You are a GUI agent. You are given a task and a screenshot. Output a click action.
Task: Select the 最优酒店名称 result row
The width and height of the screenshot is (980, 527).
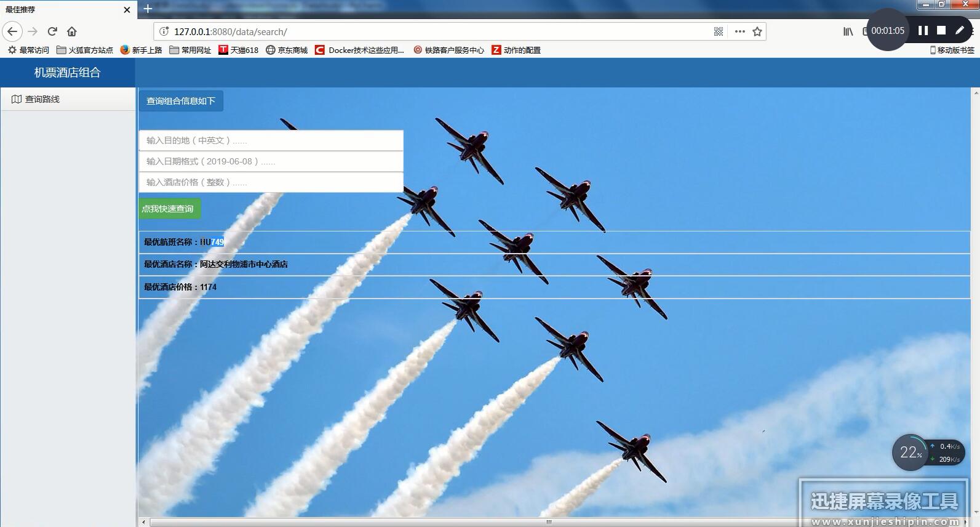[554, 265]
